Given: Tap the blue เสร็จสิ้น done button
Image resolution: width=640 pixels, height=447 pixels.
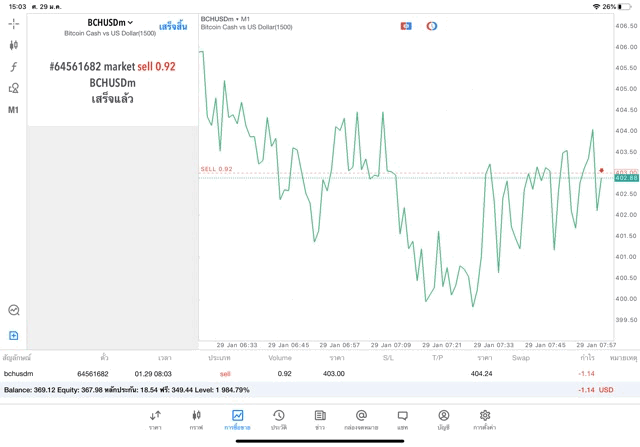Looking at the screenshot, I should coord(173,27).
